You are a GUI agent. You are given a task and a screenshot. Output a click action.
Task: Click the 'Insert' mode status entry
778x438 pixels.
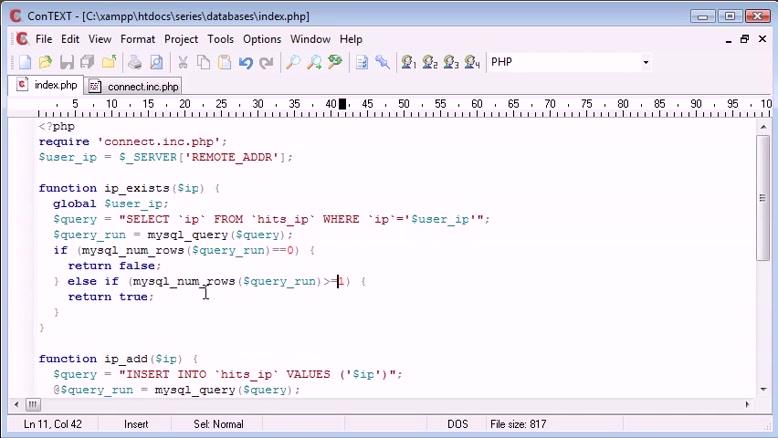[136, 424]
